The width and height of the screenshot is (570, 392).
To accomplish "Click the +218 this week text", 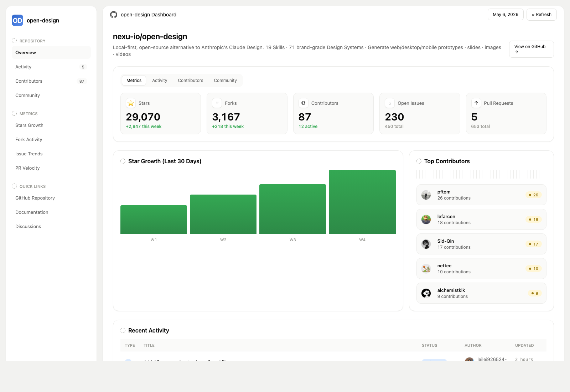I will coord(228,127).
